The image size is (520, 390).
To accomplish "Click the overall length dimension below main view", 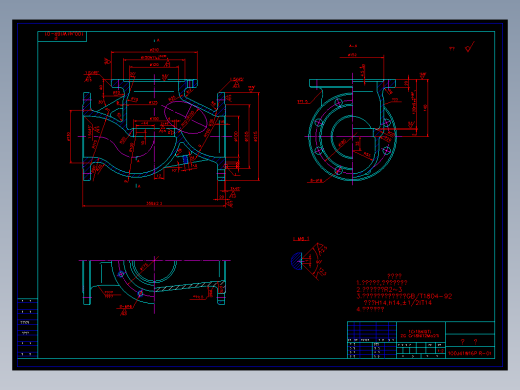I will coord(154,203).
